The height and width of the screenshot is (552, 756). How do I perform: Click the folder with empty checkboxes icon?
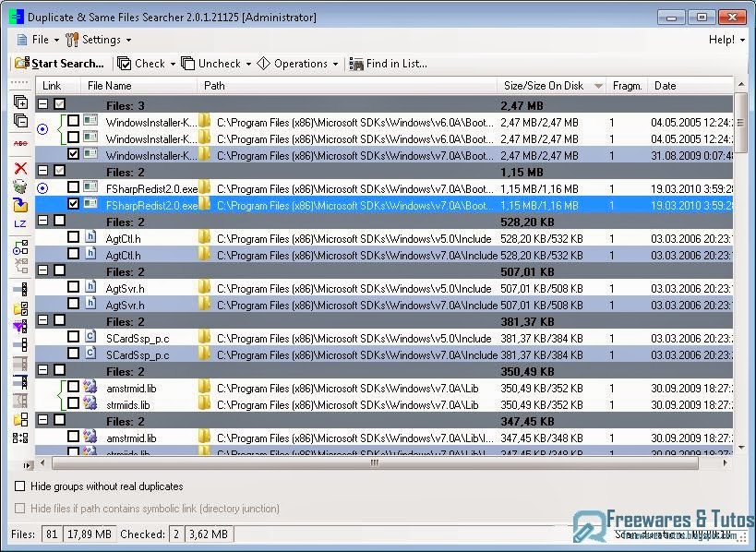[x=20, y=419]
